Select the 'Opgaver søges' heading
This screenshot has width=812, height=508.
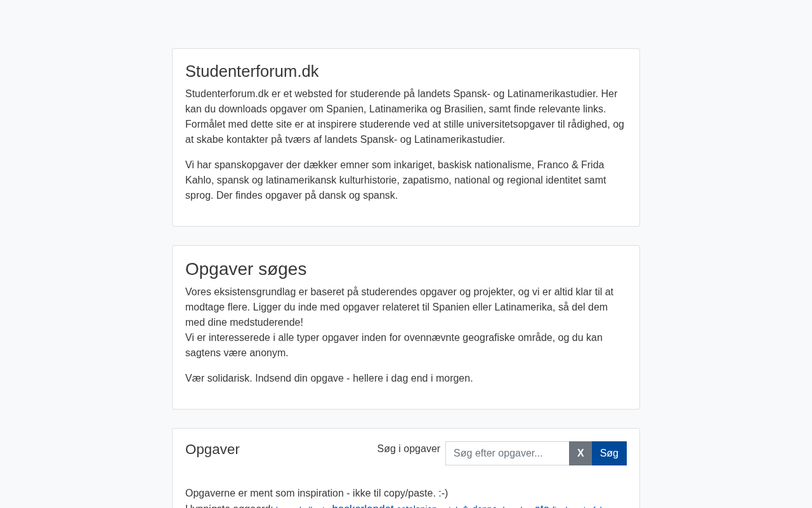(x=246, y=269)
